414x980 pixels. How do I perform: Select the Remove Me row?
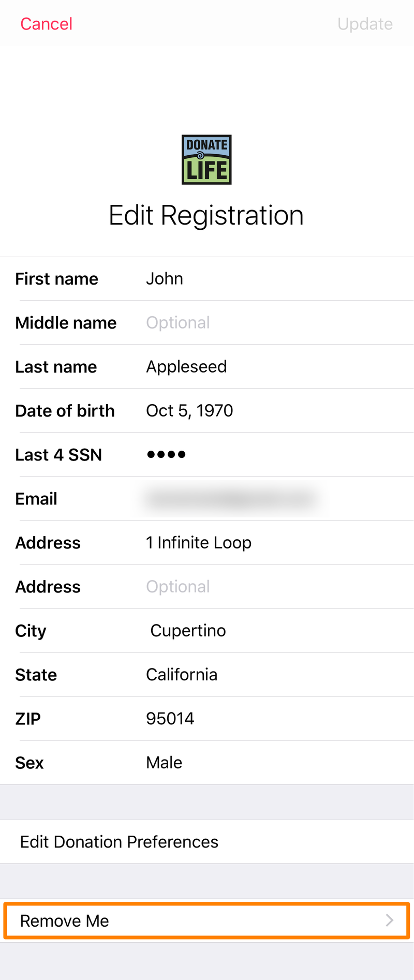coord(207,920)
